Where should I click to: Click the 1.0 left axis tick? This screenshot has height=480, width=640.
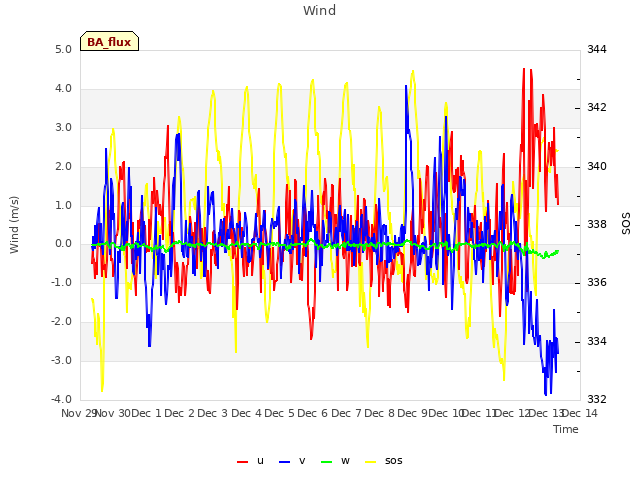click(63, 205)
